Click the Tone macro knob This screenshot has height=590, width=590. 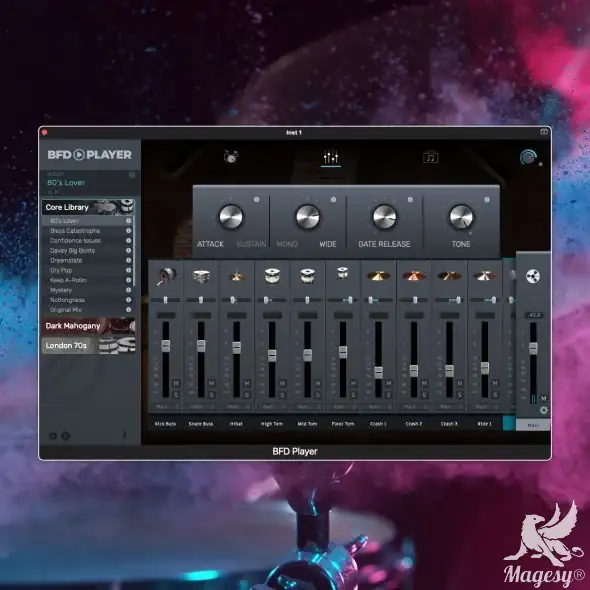point(461,217)
